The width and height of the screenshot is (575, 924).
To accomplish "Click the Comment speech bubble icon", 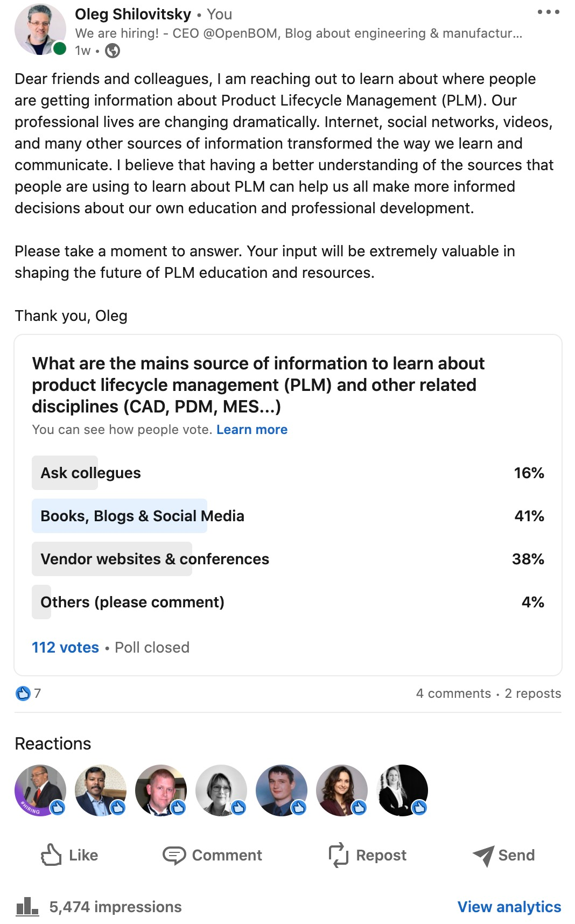I will click(174, 855).
